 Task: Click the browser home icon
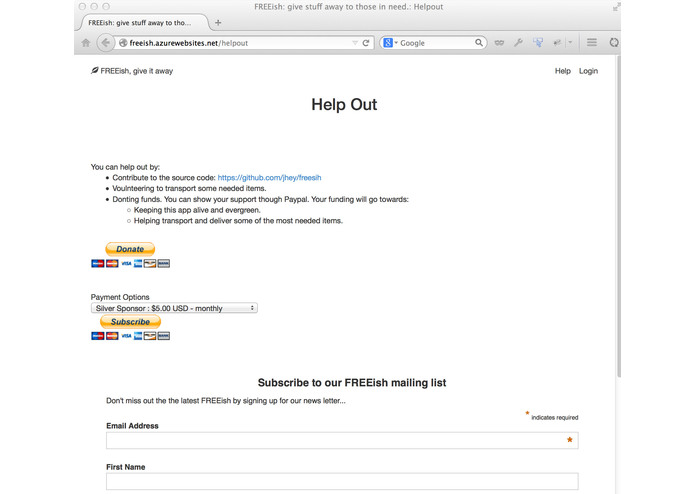click(x=86, y=43)
